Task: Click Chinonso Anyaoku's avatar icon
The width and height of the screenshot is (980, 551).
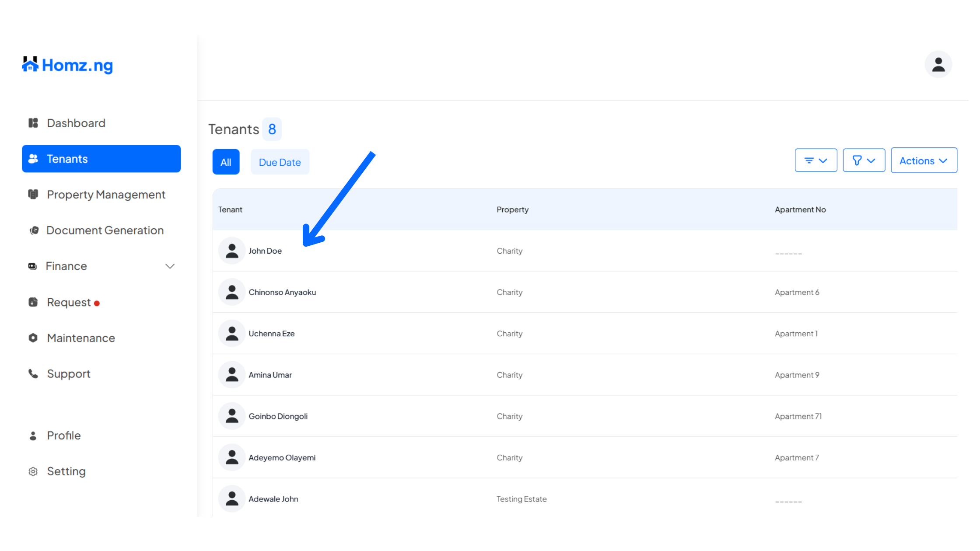Action: 232,292
